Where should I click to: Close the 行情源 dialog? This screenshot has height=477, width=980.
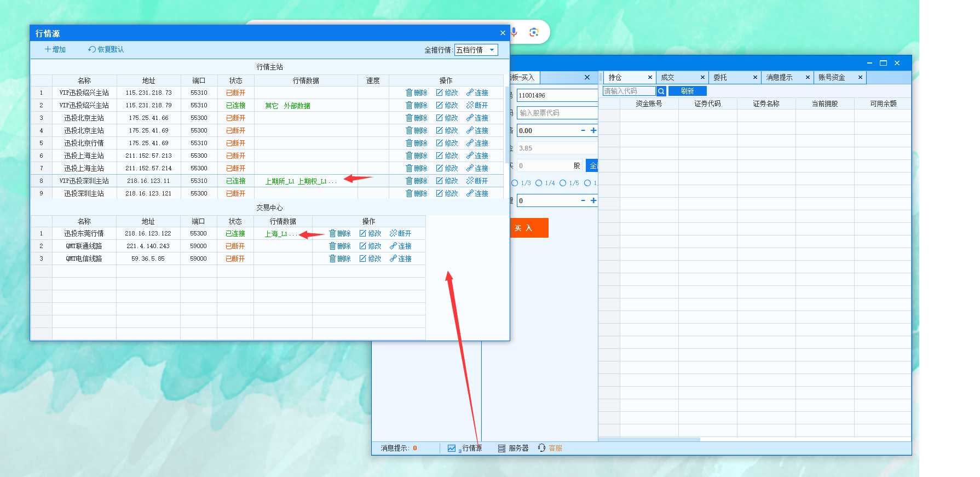[x=503, y=33]
